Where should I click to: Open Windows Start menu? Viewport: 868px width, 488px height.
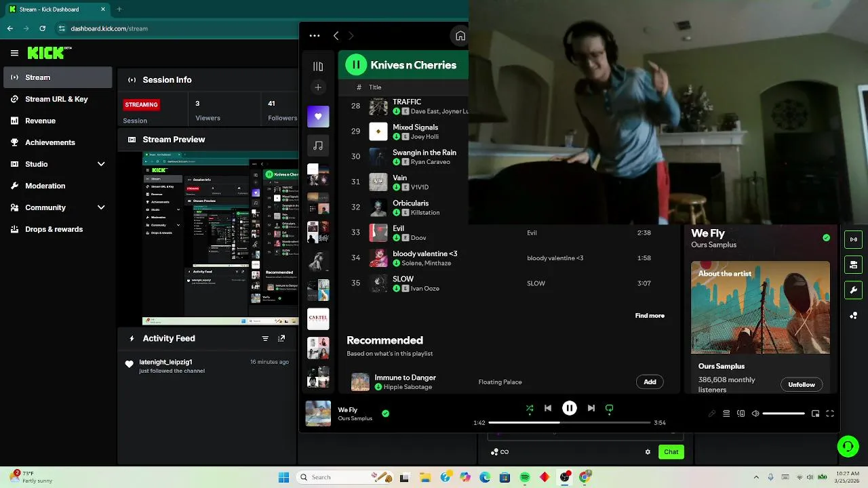283,477
